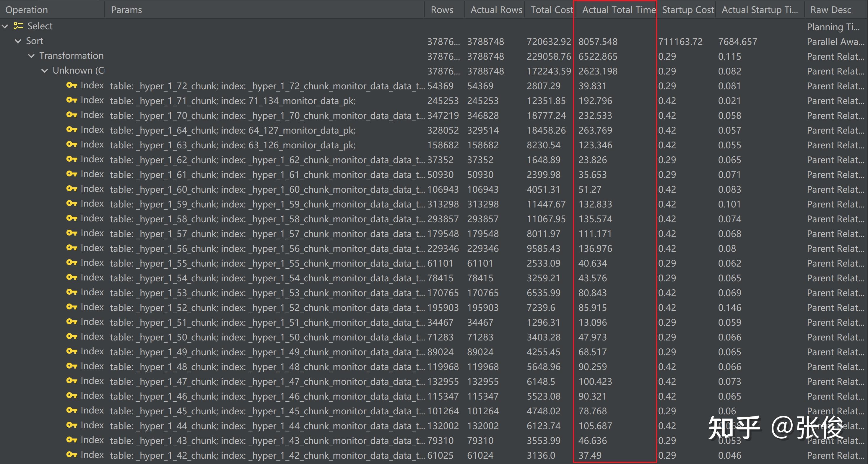Click the Total Cost column header

(551, 10)
